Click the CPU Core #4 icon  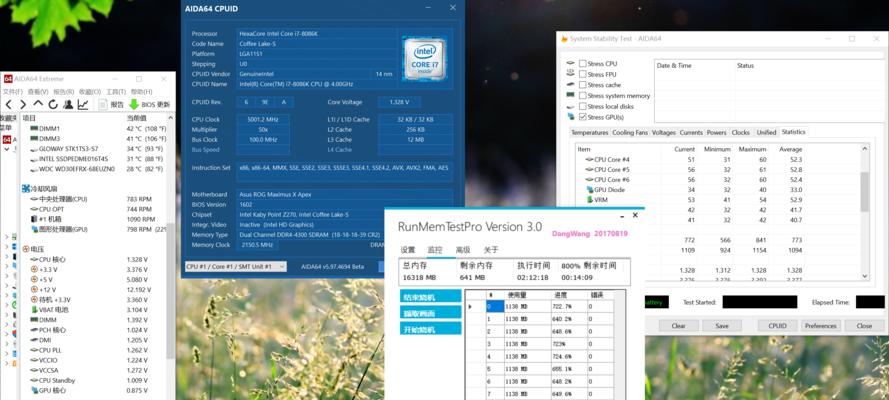point(590,159)
